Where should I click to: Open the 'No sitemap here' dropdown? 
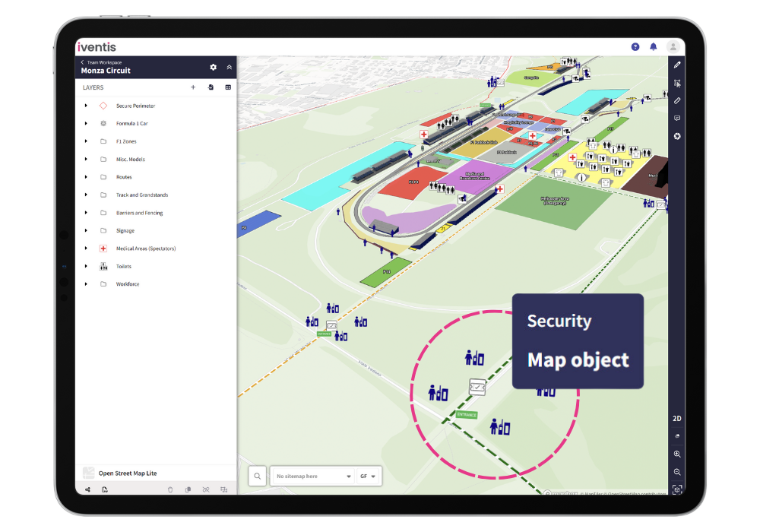[314, 477]
